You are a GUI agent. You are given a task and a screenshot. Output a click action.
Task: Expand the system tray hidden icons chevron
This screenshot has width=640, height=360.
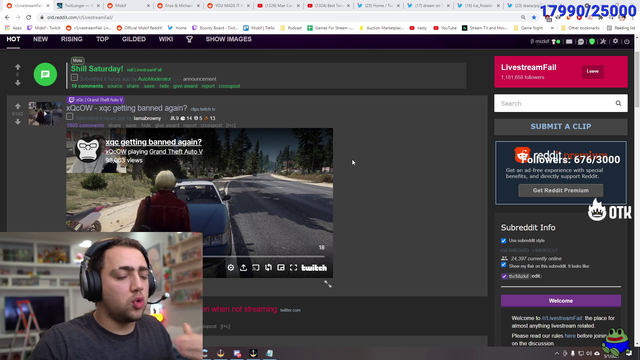(557, 353)
